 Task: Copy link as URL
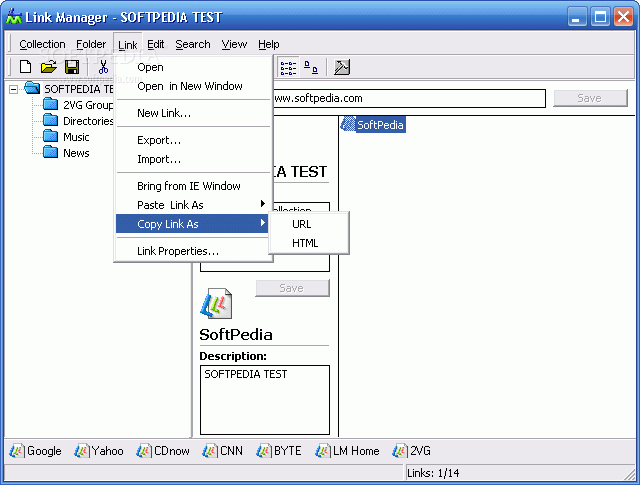click(x=309, y=224)
